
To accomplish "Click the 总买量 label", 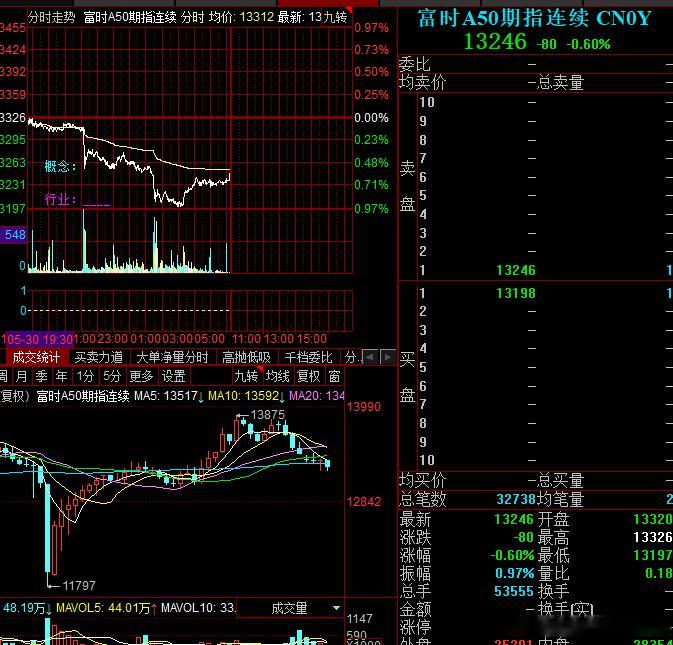I will [561, 481].
